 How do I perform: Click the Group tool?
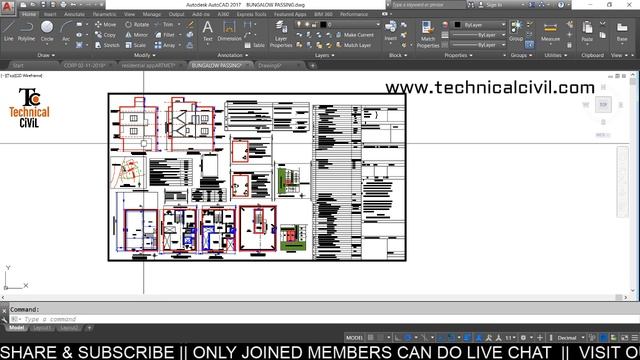pos(516,31)
